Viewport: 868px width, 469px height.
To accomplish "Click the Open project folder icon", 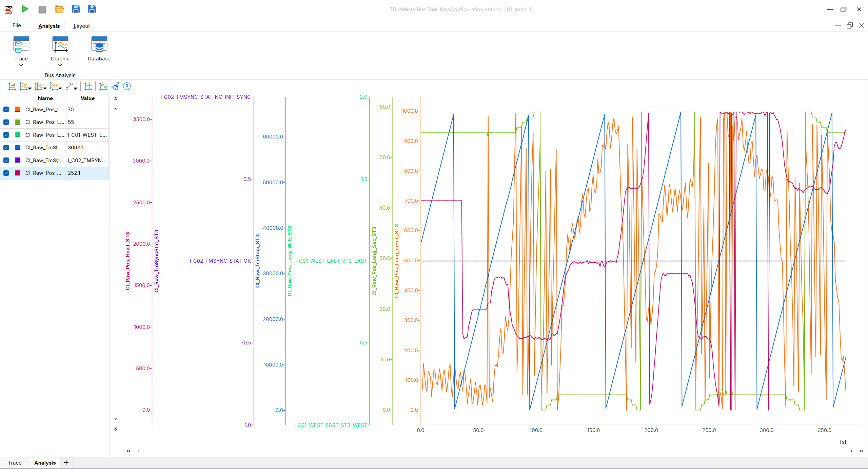I will (59, 9).
